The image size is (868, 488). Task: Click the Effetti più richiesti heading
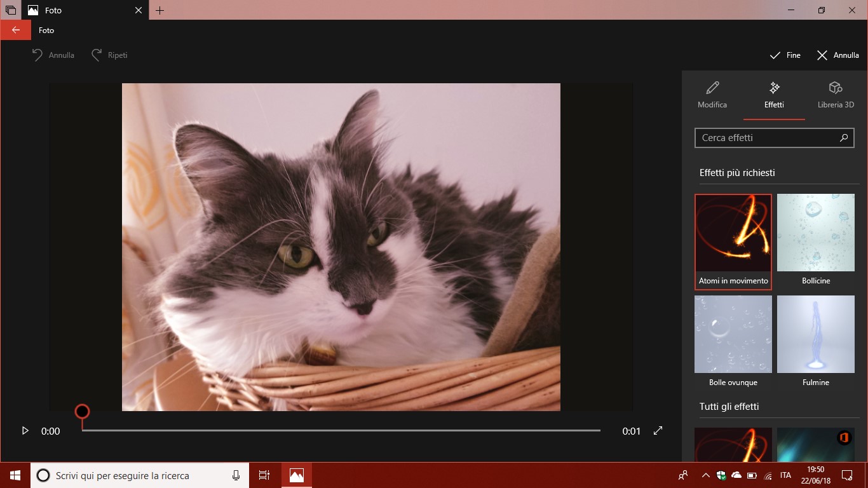tap(737, 173)
